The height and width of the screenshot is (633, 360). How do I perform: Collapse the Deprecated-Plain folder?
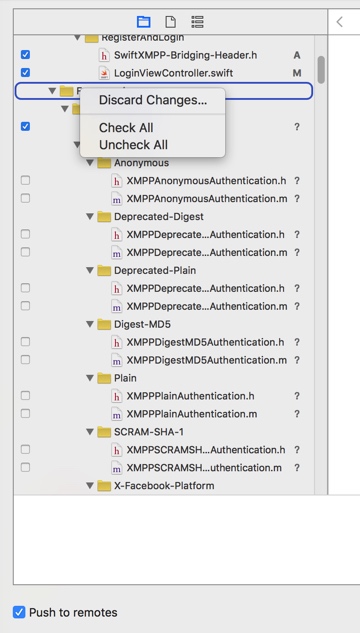pyautogui.click(x=90, y=270)
